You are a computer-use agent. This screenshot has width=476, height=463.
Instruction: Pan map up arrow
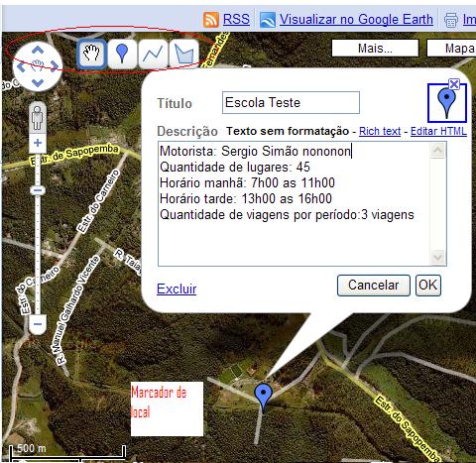pyautogui.click(x=38, y=51)
